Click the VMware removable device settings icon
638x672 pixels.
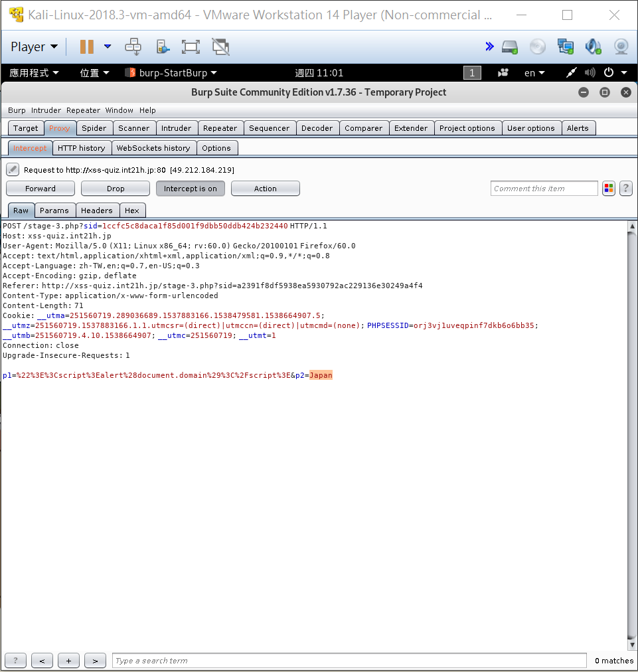tap(163, 46)
